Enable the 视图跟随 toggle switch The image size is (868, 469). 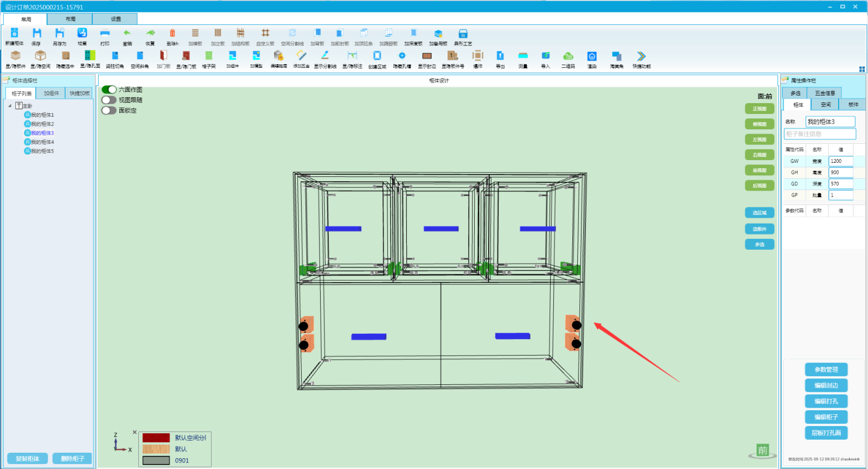coord(109,100)
